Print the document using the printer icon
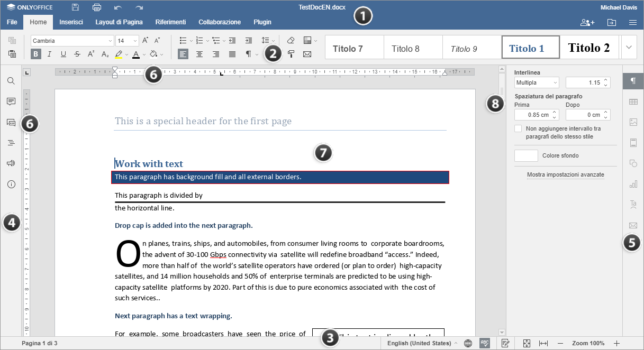The width and height of the screenshot is (644, 350). 97,7
